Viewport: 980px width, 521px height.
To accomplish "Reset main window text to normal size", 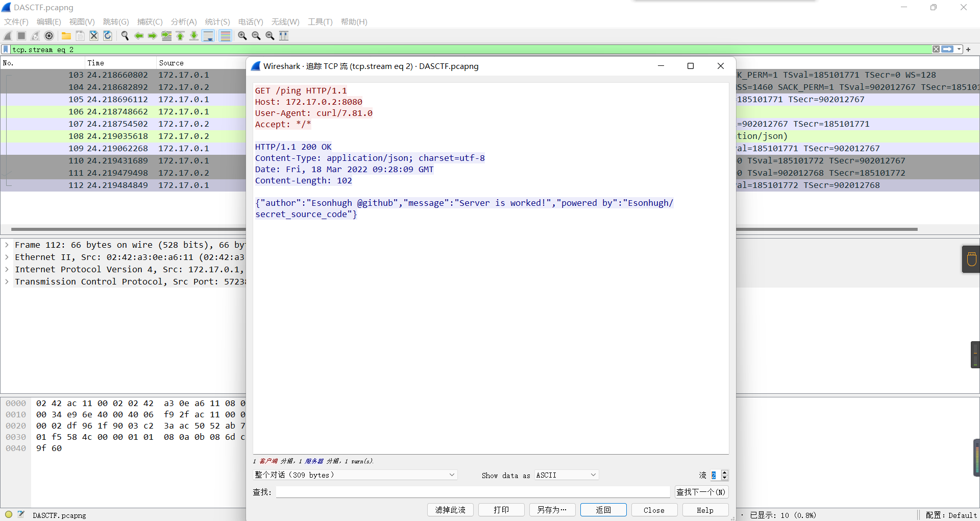I will (x=270, y=36).
